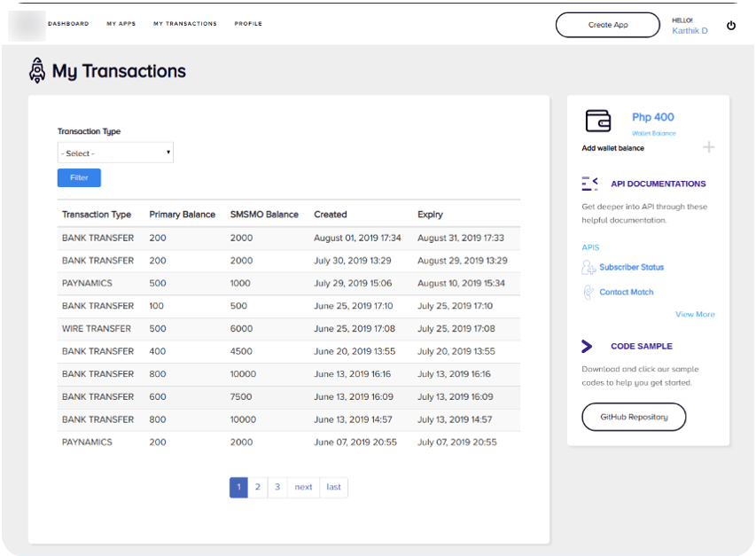Open the GitHub Repository button
Screen dimensions: 756x556
(634, 417)
